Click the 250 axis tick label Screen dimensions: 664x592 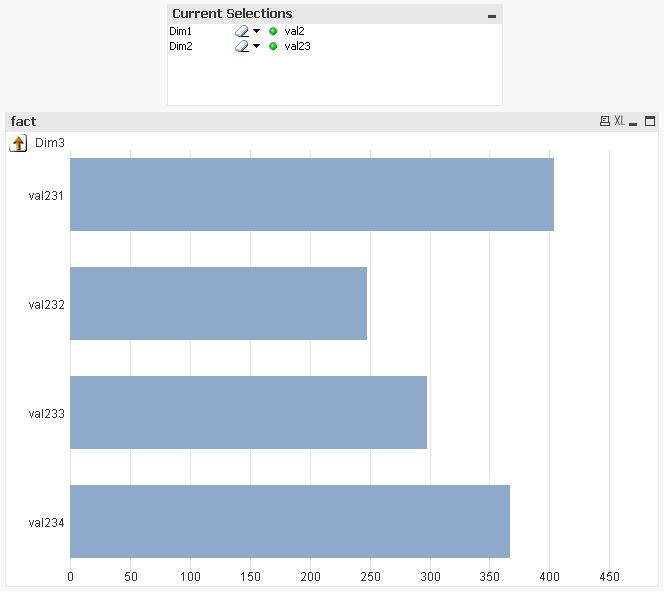[370, 577]
